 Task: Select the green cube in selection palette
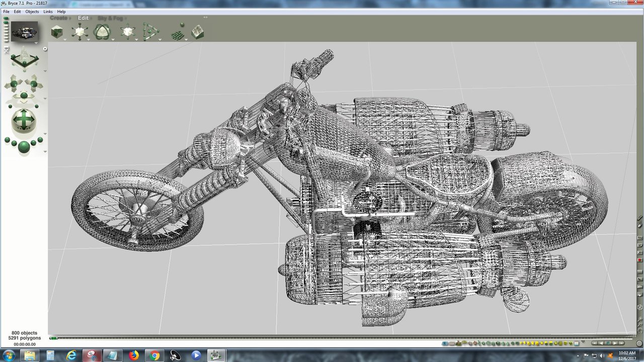(498, 343)
